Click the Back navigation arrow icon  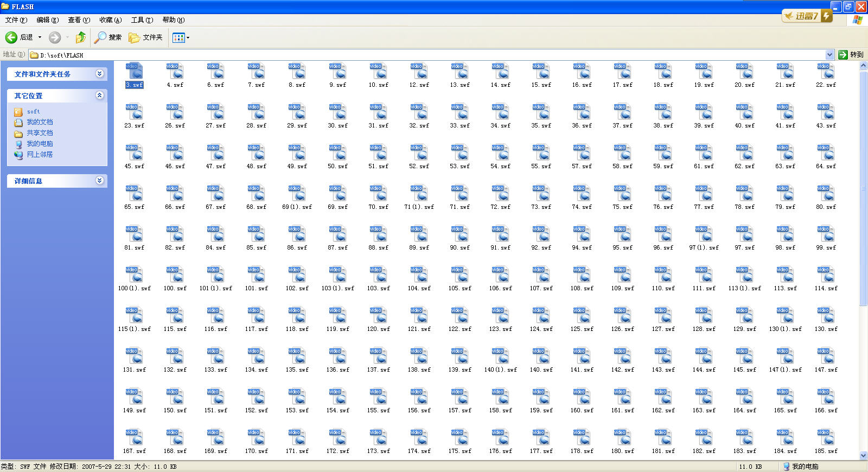[11, 37]
